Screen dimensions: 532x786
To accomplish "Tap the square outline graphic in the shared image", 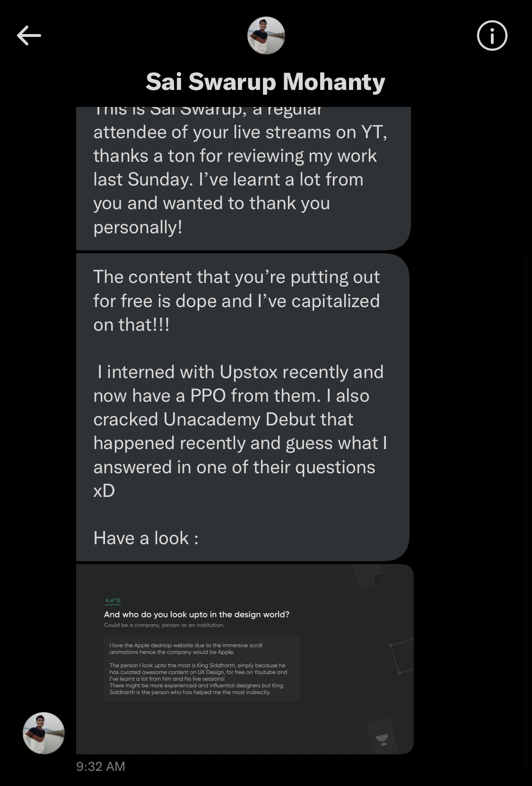I will click(x=401, y=657).
